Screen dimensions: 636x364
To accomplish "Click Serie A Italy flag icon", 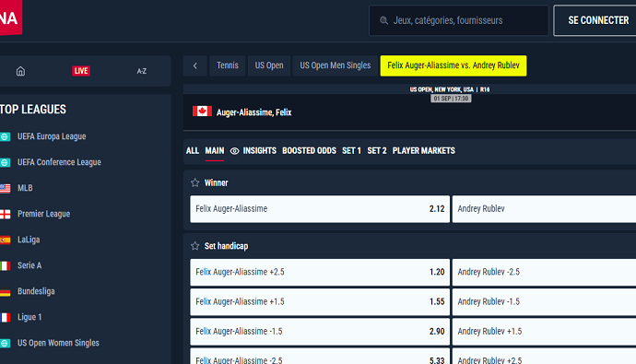I will (x=5, y=266).
